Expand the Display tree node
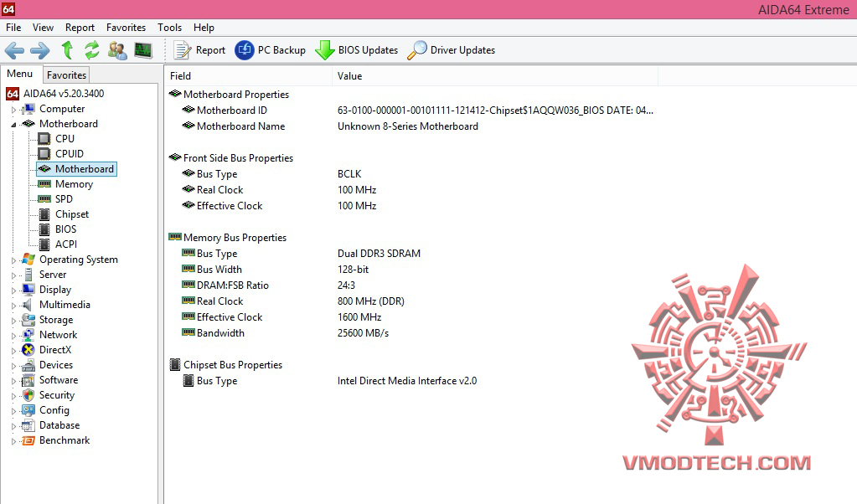 (x=13, y=290)
